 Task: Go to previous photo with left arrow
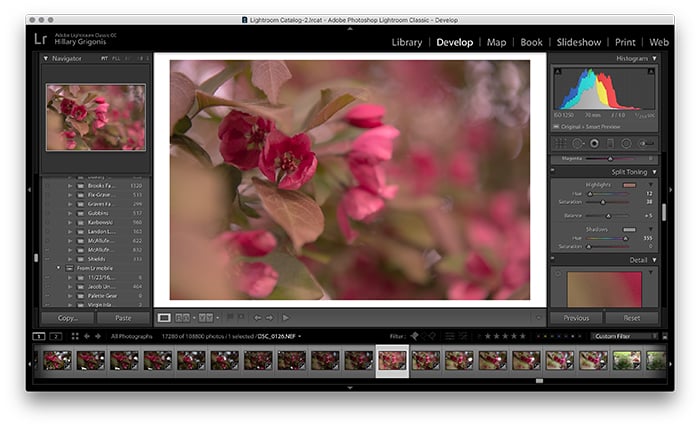(x=258, y=318)
